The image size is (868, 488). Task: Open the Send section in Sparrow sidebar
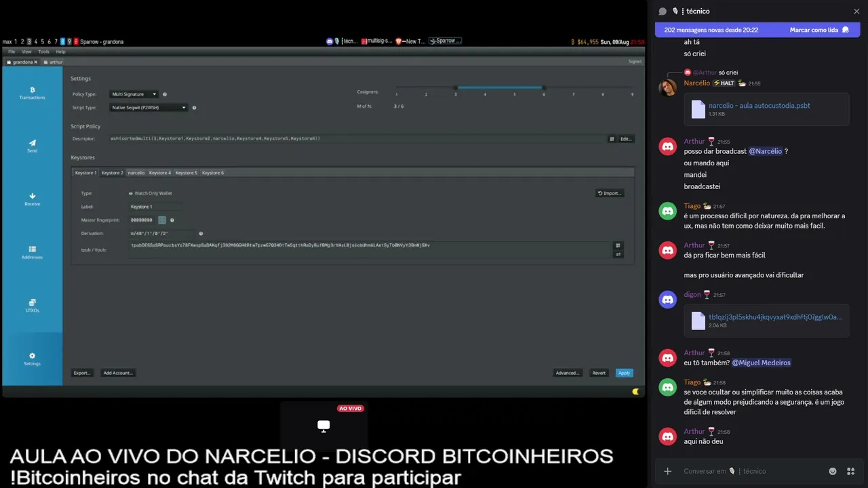(x=32, y=146)
